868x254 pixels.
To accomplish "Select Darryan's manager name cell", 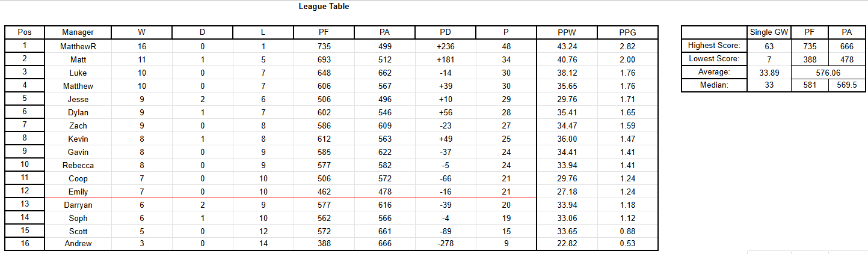I will tap(78, 205).
